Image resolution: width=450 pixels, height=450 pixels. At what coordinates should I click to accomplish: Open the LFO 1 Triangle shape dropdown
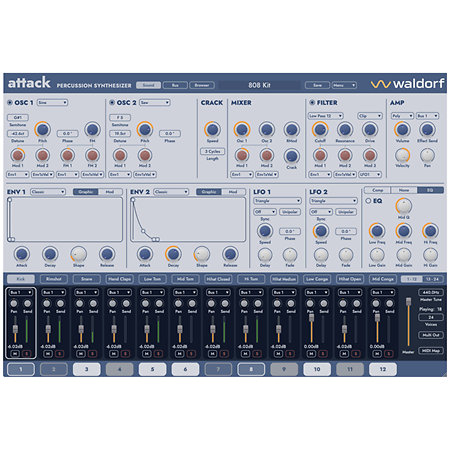point(277,201)
